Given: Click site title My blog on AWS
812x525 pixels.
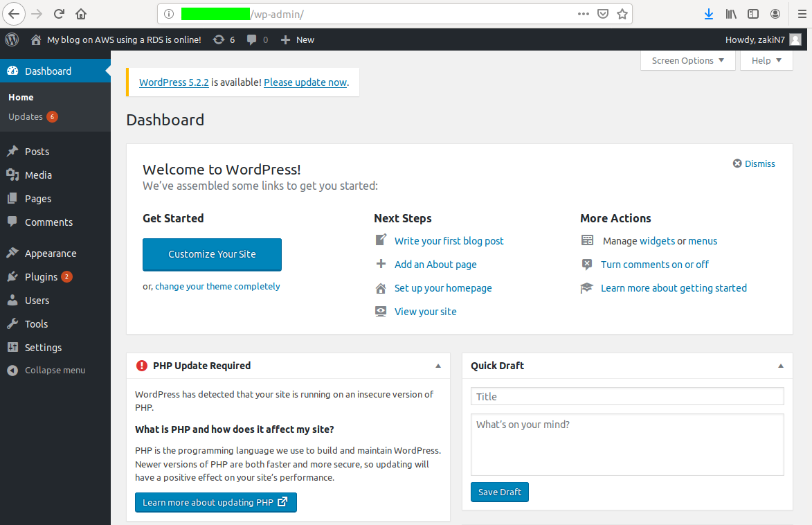Looking at the screenshot, I should pos(124,40).
